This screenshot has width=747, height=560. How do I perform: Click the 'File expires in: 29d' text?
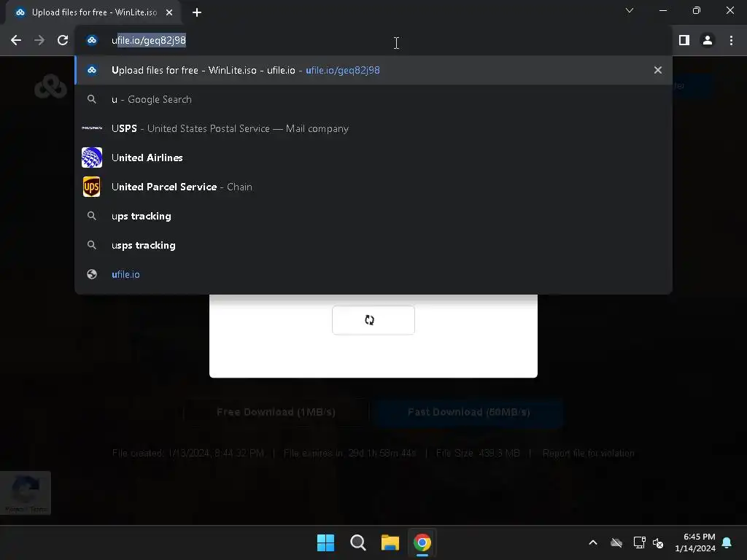tap(349, 454)
